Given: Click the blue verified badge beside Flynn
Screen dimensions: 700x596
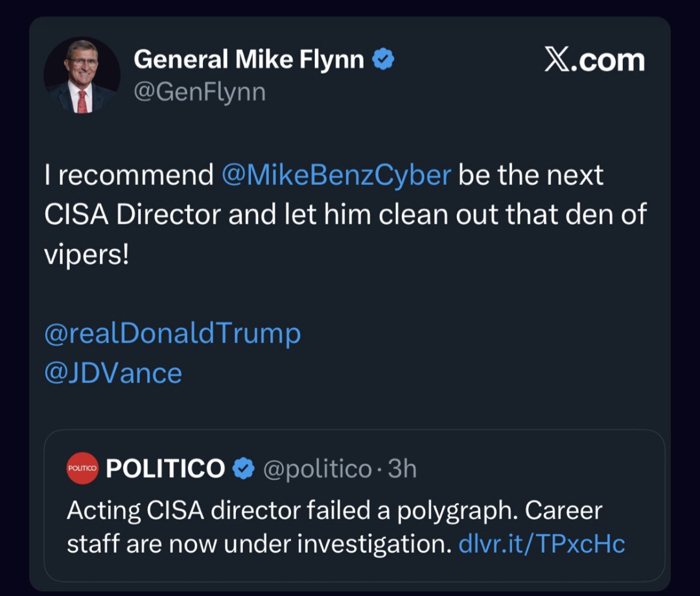Looking at the screenshot, I should tap(384, 60).
